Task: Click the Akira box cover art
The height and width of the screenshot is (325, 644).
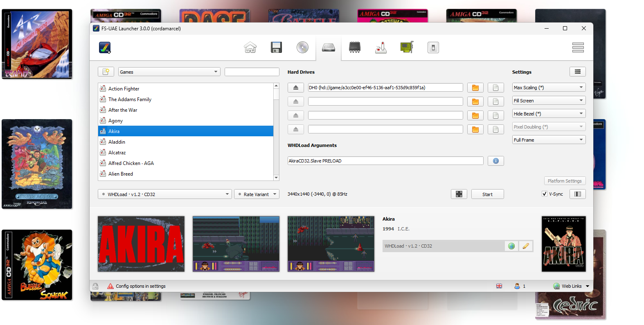Action: tap(564, 244)
